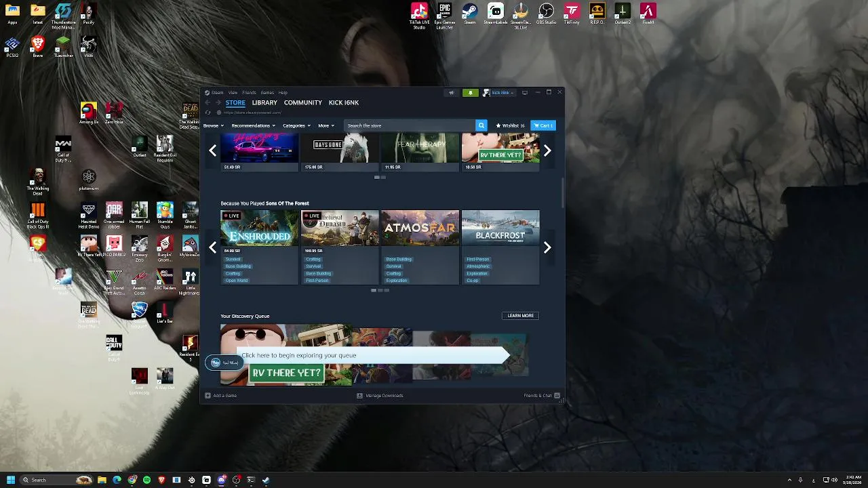The image size is (868, 488).
Task: Next page arrow in Sons Of The Forest carousel
Action: pos(547,247)
